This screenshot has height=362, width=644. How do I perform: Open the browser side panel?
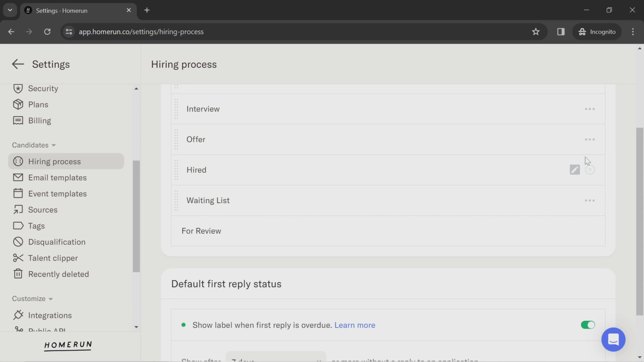pos(561,32)
